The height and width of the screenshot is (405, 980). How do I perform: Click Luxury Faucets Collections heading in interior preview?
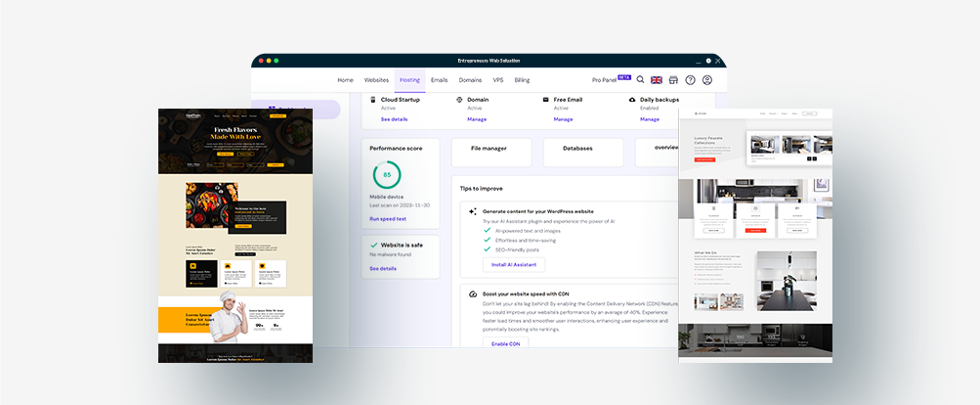click(708, 141)
